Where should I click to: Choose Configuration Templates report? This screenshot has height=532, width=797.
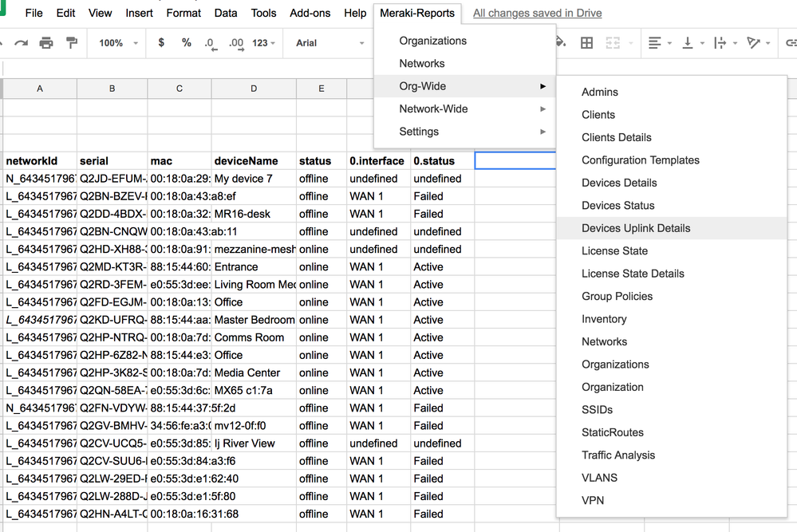click(x=672, y=160)
